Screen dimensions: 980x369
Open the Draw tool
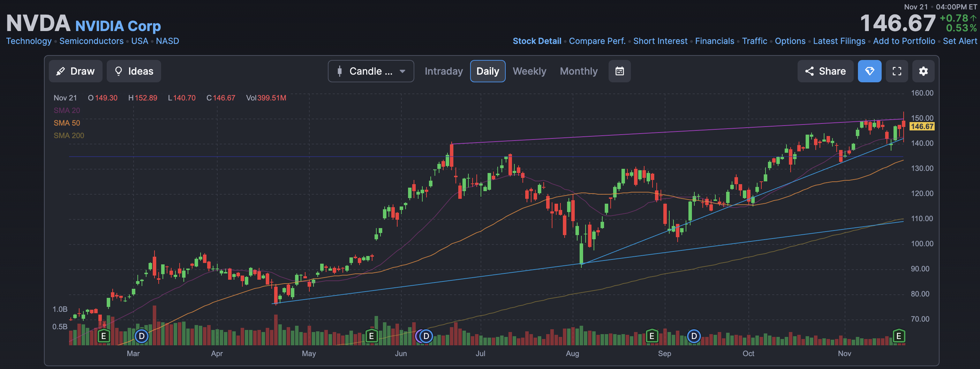point(75,71)
